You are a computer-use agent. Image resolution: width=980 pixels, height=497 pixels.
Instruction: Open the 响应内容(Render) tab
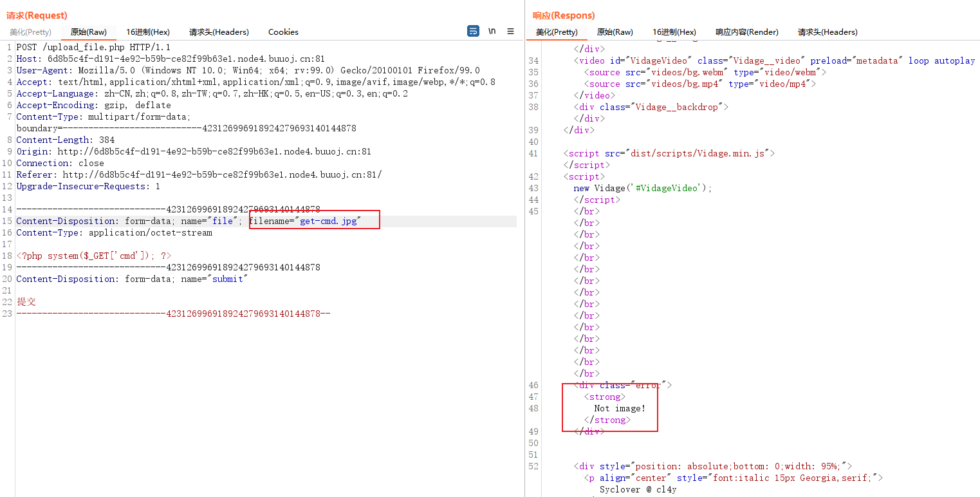747,32
